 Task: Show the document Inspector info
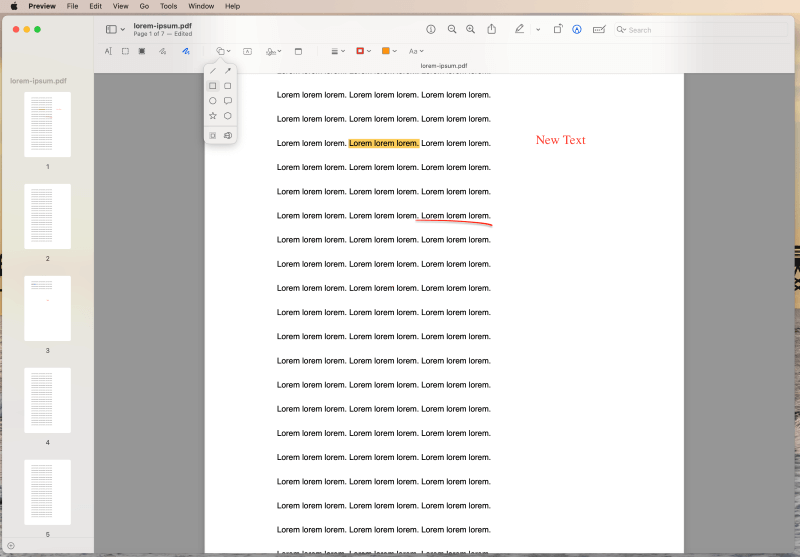point(431,30)
